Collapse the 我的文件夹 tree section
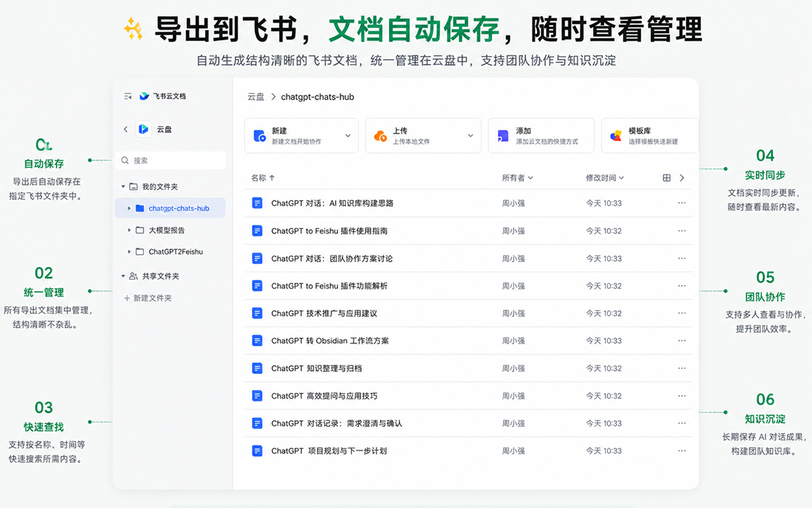Viewport: 812px width, 508px height. (x=123, y=187)
